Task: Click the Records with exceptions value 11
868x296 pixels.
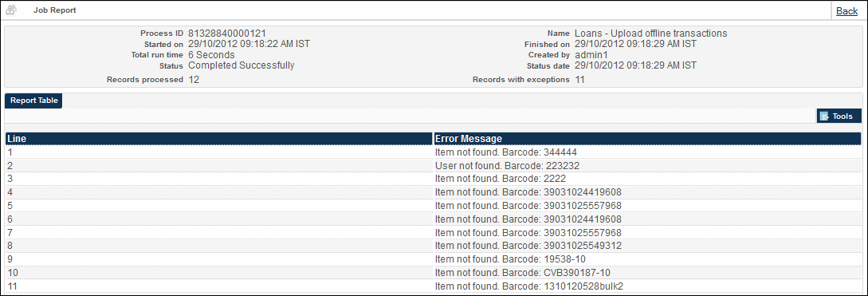Action: pyautogui.click(x=579, y=79)
